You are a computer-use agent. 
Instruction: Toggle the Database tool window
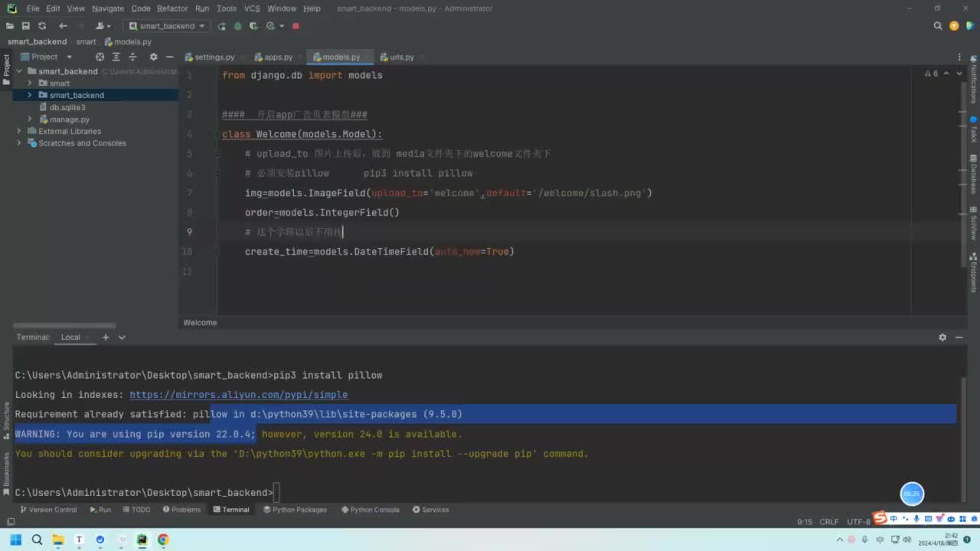pyautogui.click(x=974, y=174)
